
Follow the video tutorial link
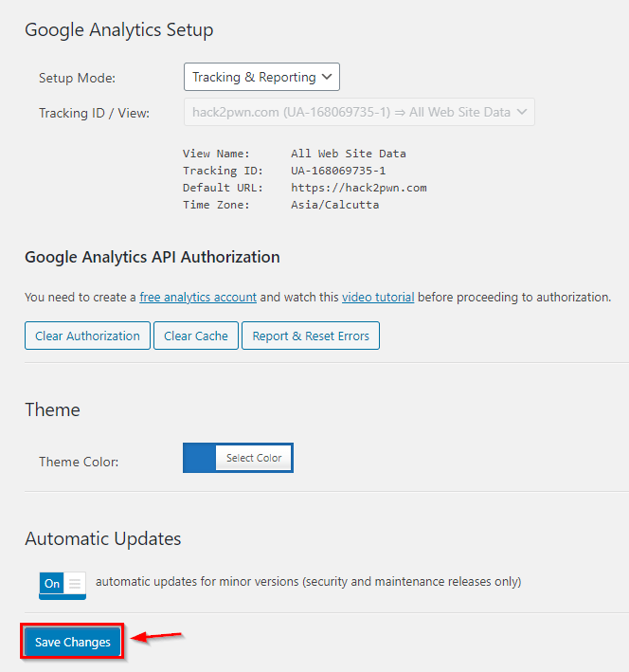click(378, 297)
